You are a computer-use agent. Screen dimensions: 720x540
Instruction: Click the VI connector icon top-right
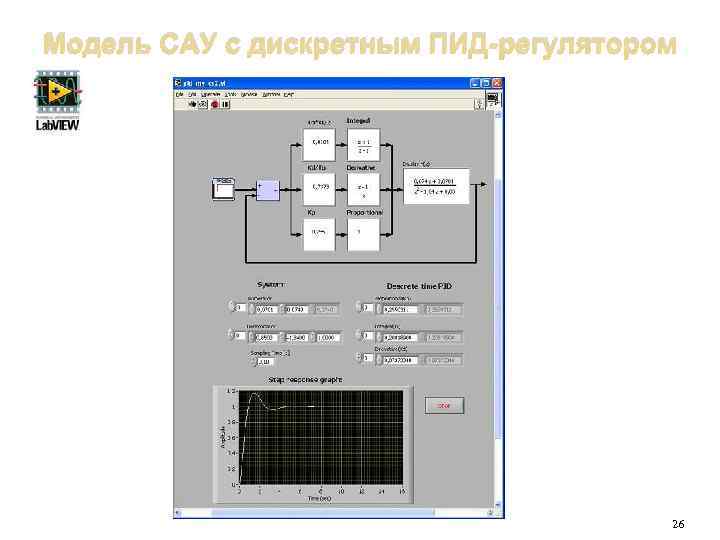[x=493, y=100]
